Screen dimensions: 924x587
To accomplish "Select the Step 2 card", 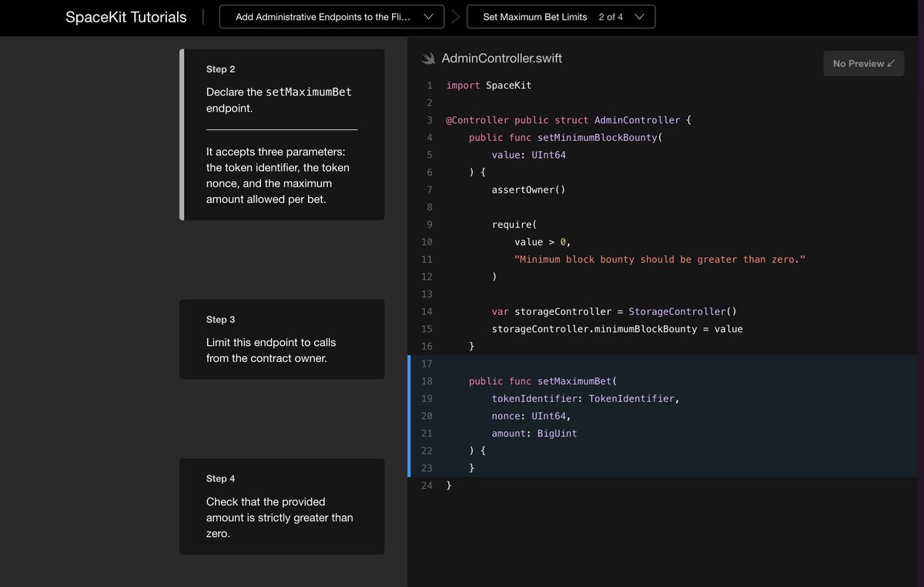I will click(x=282, y=135).
